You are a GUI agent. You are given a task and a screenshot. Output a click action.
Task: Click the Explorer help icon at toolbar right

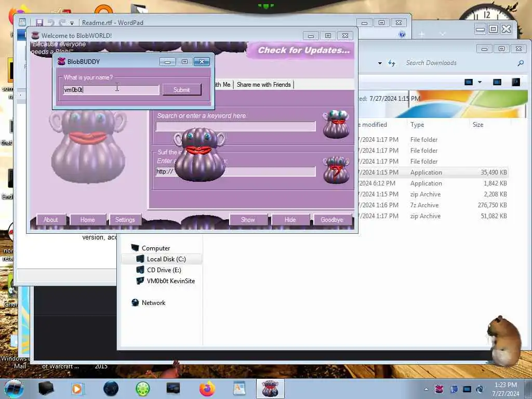(x=516, y=82)
